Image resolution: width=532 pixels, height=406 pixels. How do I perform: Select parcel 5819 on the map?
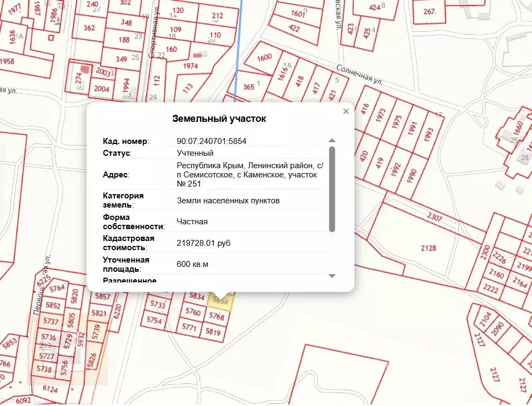[x=213, y=333]
